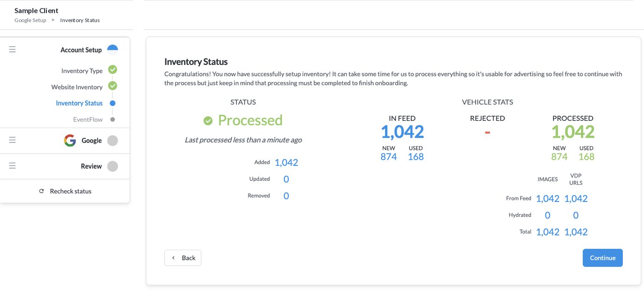Screen dimensions: 644x293
Task: Open the Inventory Type step
Action: click(82, 71)
